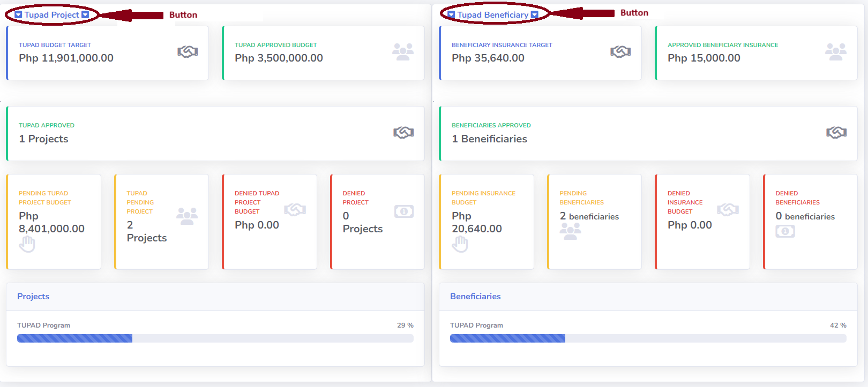
Task: Click the Php 3,500,000.00 value
Action: tap(279, 58)
